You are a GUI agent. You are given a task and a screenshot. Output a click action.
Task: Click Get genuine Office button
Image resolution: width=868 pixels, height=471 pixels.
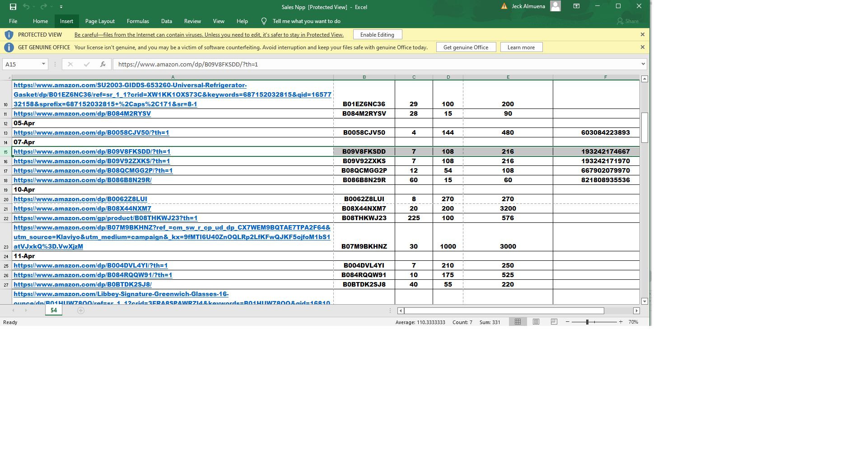[466, 47]
